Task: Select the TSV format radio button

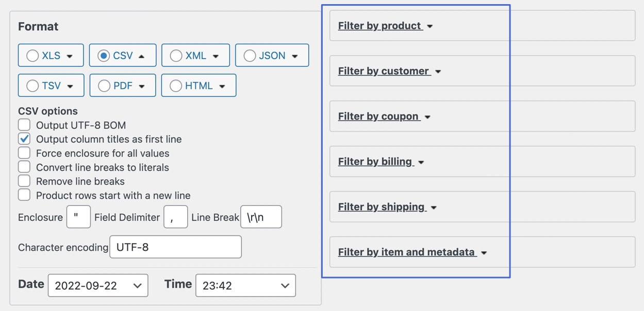Action: (32, 86)
